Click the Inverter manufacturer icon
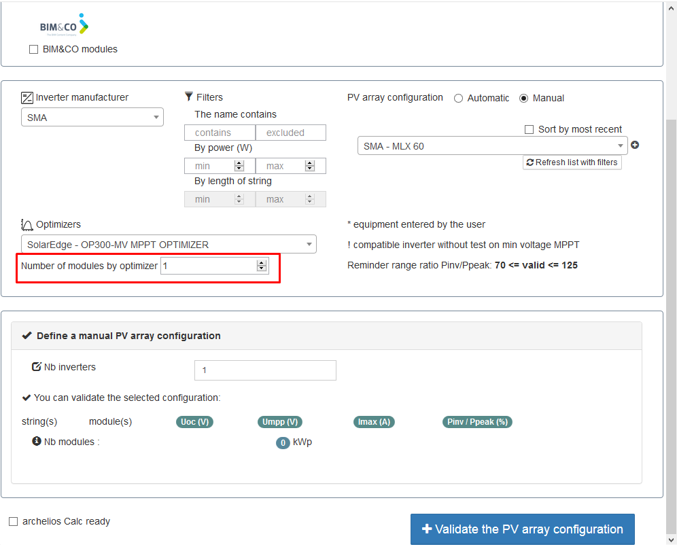Viewport: 677px width, 545px height. point(27,98)
